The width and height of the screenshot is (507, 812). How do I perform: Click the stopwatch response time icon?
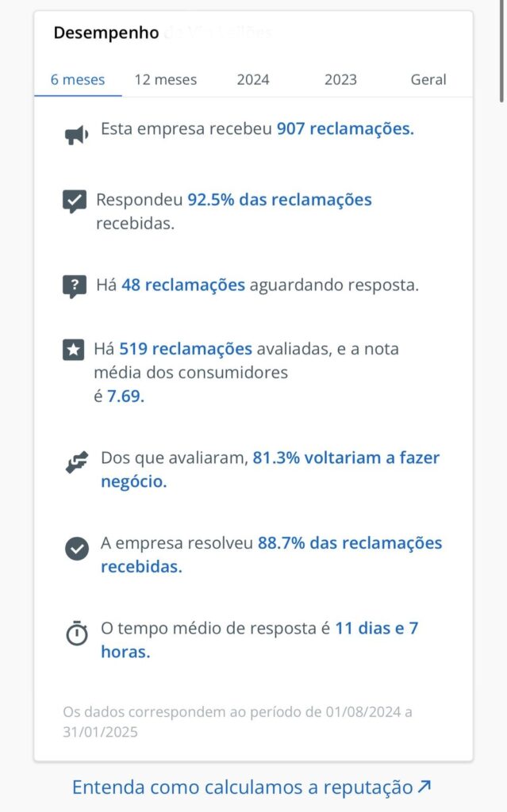[76, 634]
